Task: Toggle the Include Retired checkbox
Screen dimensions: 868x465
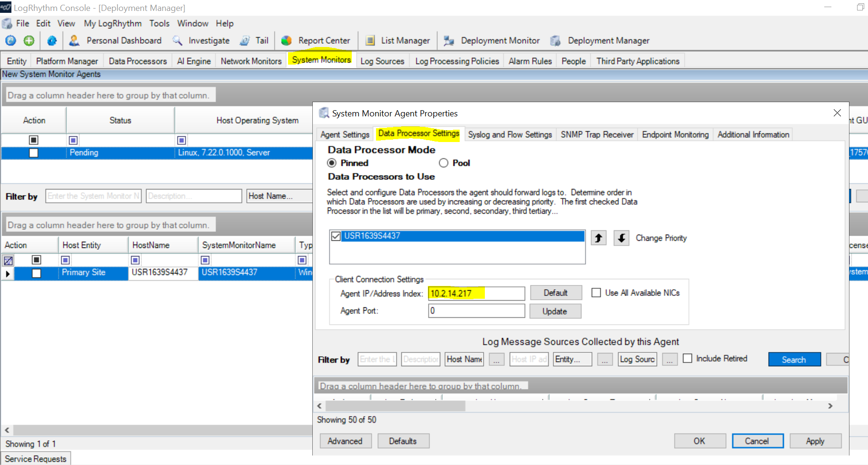Action: click(687, 359)
